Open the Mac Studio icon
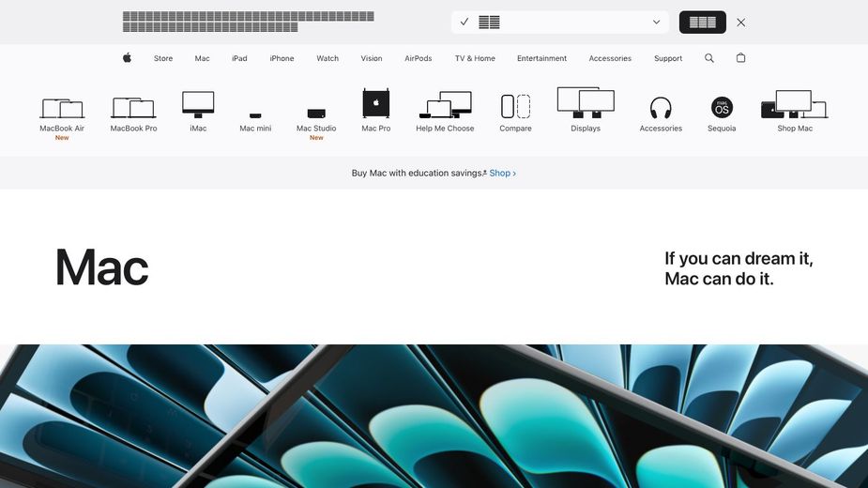 (x=316, y=114)
